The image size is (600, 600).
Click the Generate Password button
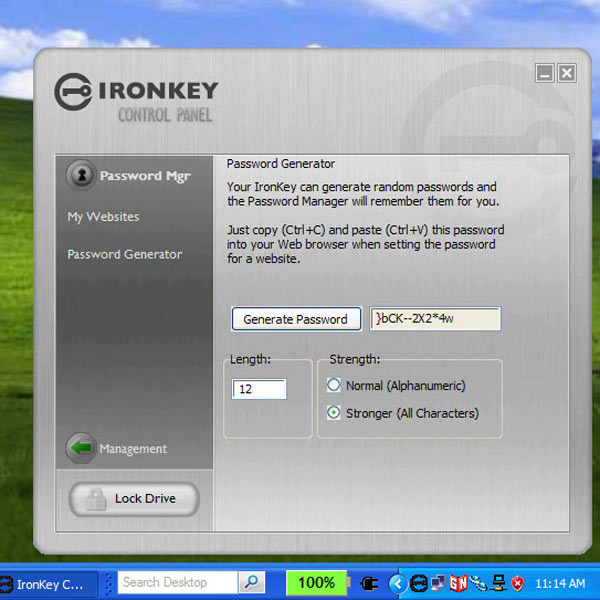(x=296, y=319)
